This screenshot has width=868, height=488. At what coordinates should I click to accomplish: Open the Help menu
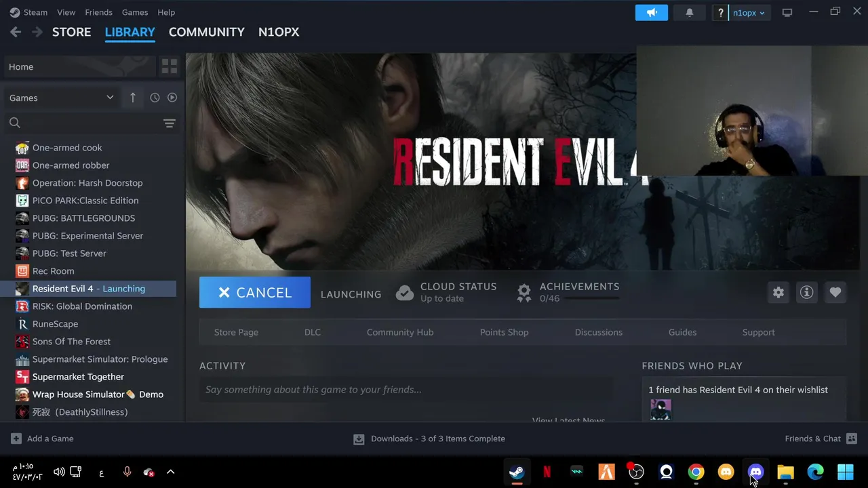tap(166, 12)
